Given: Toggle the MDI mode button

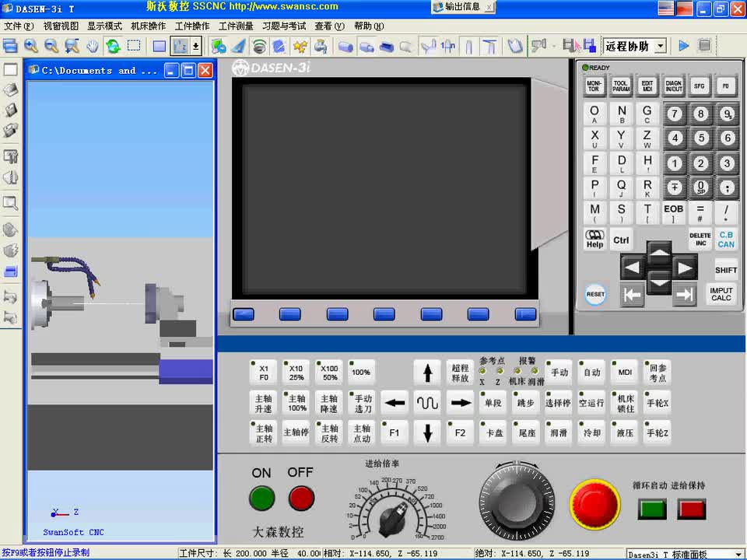Looking at the screenshot, I should 625,373.
